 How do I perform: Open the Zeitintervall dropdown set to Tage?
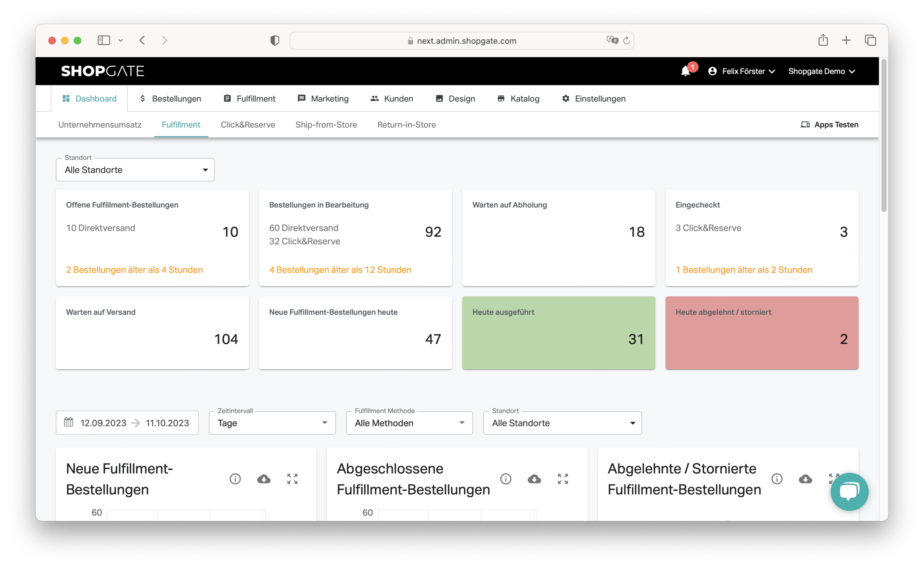click(x=271, y=423)
